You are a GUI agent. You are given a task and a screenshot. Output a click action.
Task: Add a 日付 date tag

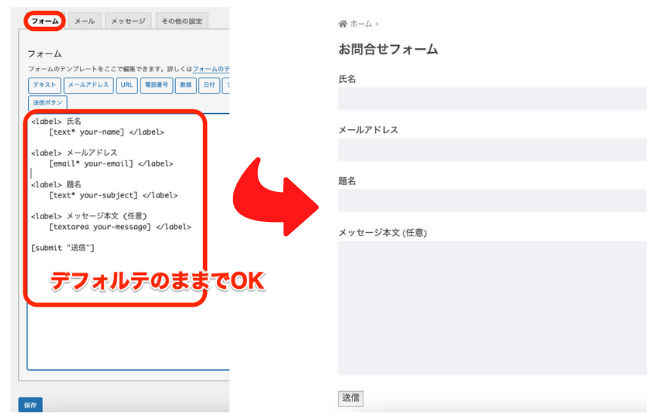209,85
